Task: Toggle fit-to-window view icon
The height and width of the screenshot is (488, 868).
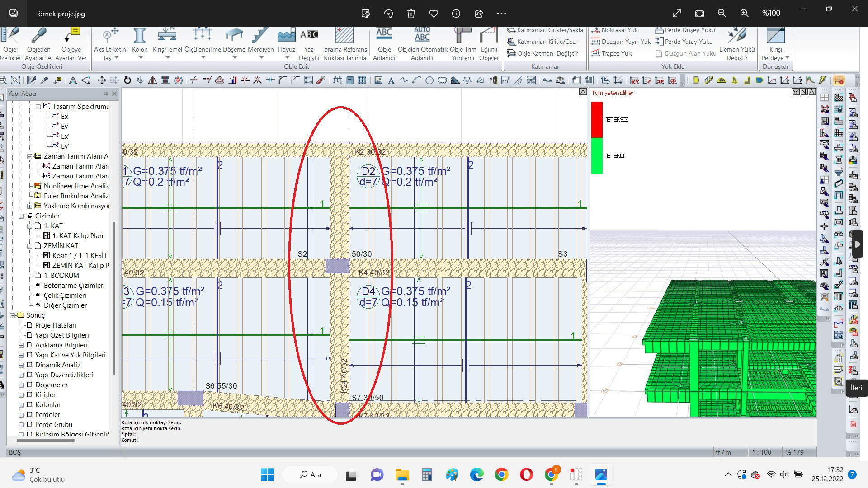Action: pos(699,14)
